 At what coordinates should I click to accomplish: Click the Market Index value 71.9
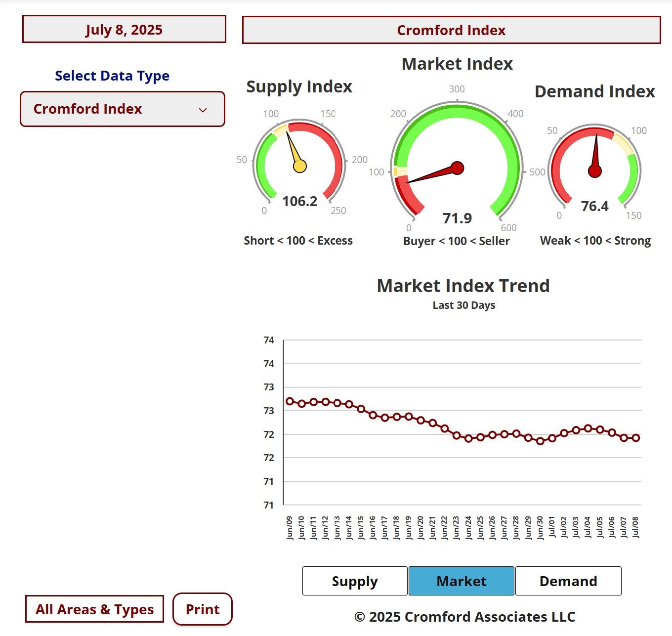(457, 218)
